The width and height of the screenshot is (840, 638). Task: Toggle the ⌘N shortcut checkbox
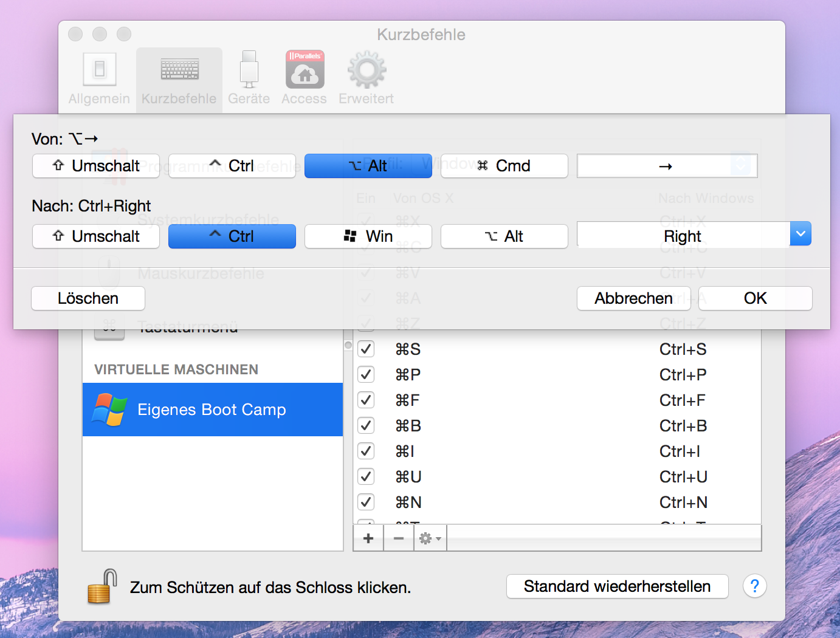(366, 503)
